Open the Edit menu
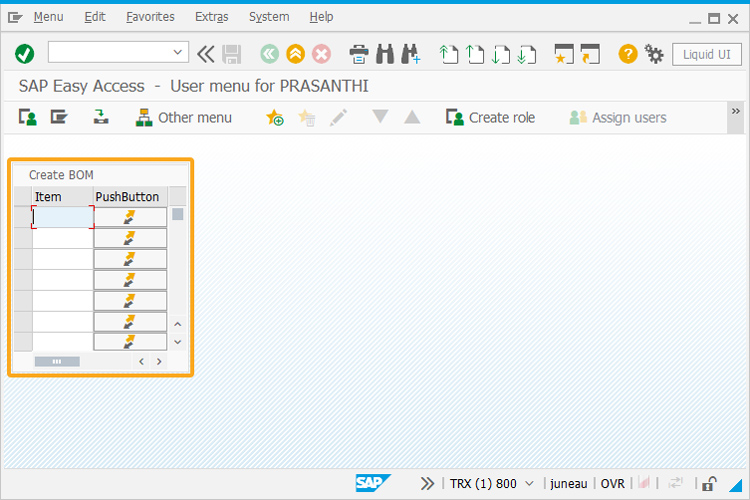This screenshot has height=500, width=750. [x=95, y=17]
